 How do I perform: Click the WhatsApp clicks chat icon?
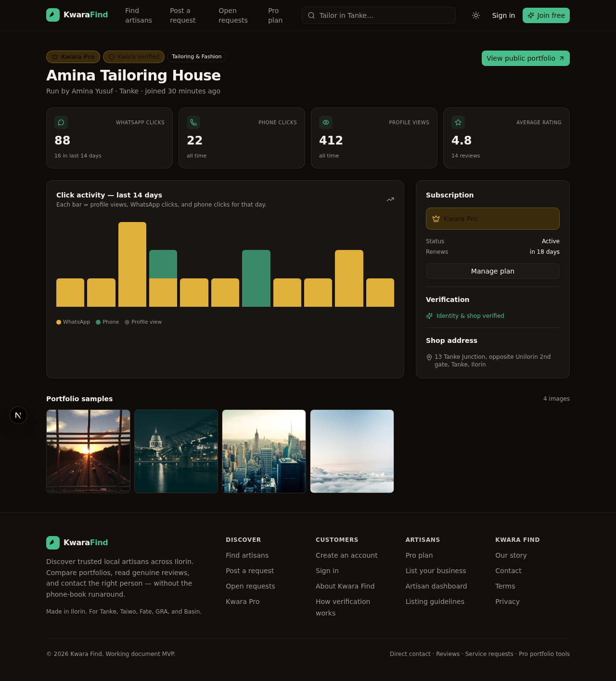point(61,122)
